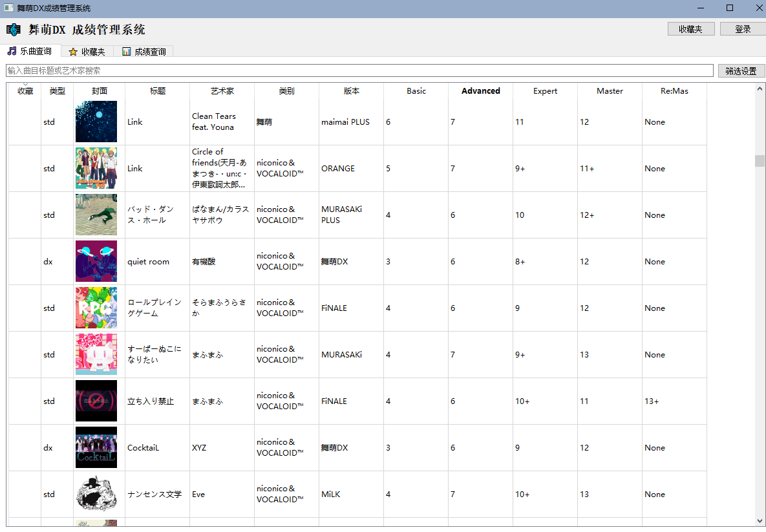The width and height of the screenshot is (766, 532).
Task: Click artist ぱなまん/カラスヤサボウ cell
Action: (x=222, y=215)
